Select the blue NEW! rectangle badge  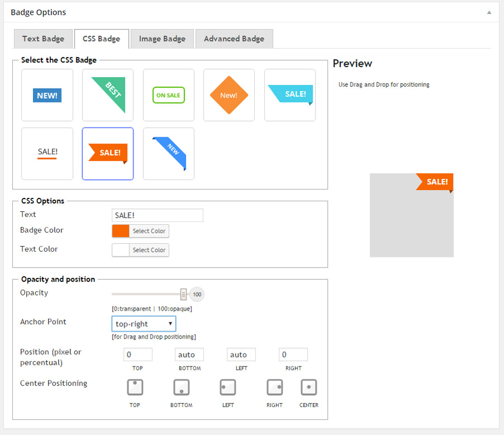click(x=47, y=95)
